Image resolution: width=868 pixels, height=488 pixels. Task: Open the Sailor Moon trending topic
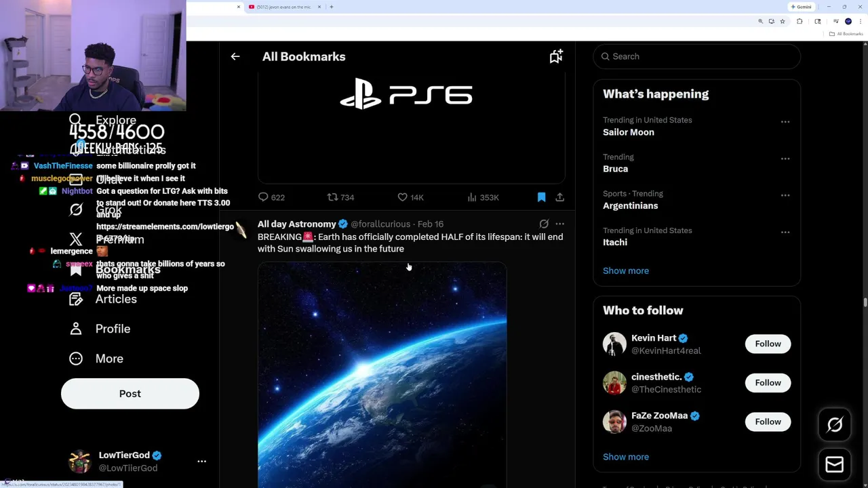pyautogui.click(x=629, y=132)
